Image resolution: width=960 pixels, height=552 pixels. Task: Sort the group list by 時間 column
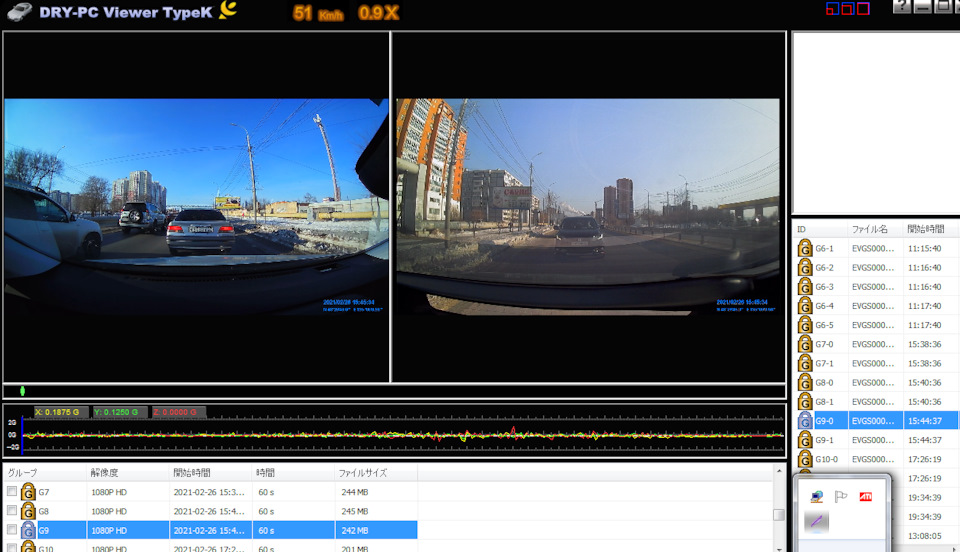point(293,472)
